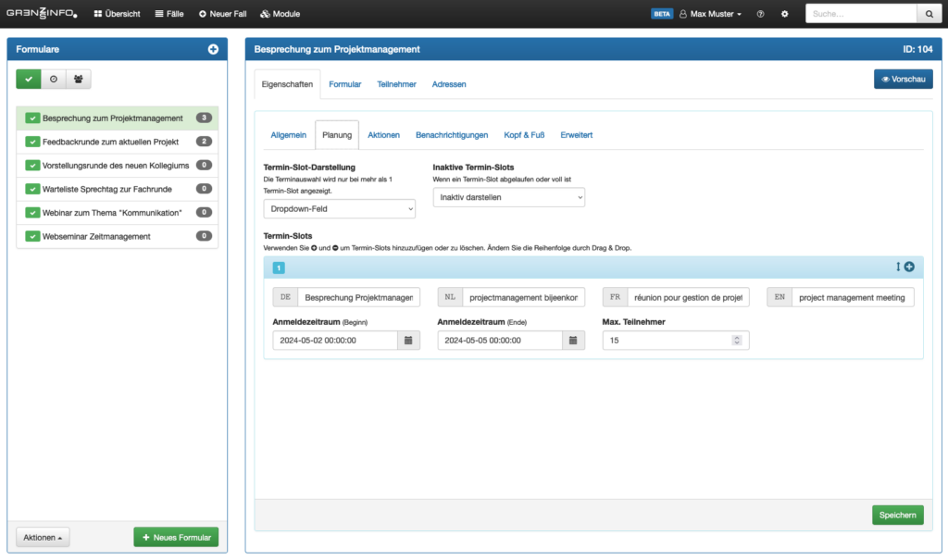The height and width of the screenshot is (560, 948).
Task: Open the settings gear icon
Action: pyautogui.click(x=785, y=14)
